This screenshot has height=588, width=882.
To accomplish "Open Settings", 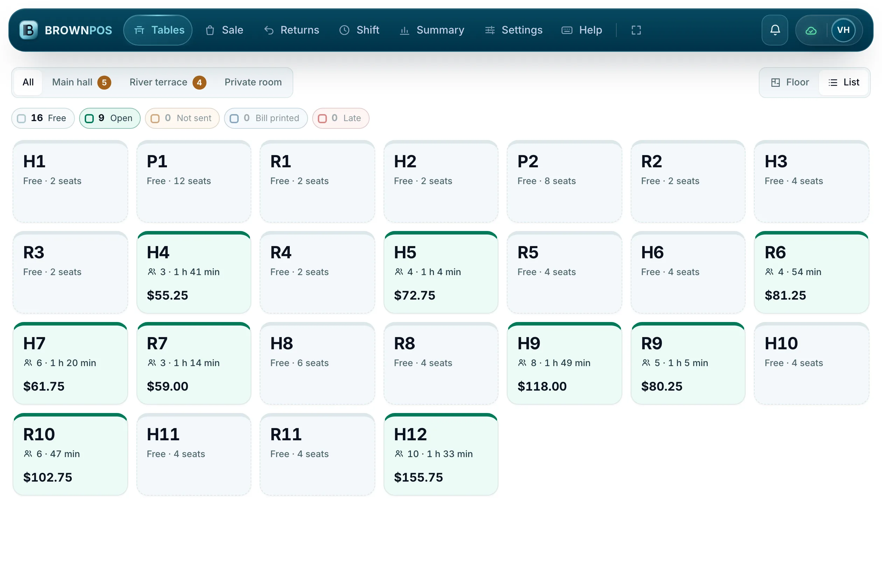I will pos(513,30).
